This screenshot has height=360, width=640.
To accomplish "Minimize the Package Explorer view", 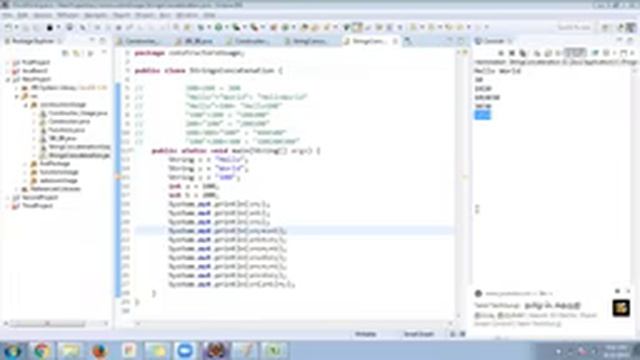I will pos(92,41).
